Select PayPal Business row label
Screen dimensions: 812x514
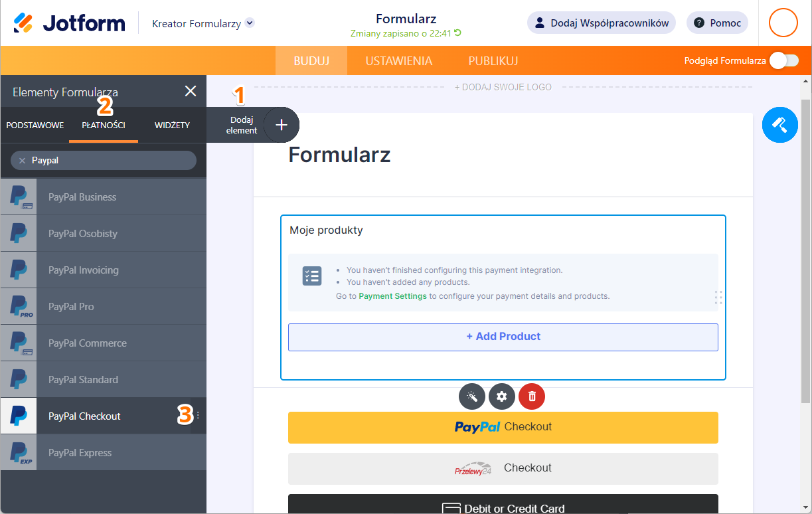[x=82, y=197]
